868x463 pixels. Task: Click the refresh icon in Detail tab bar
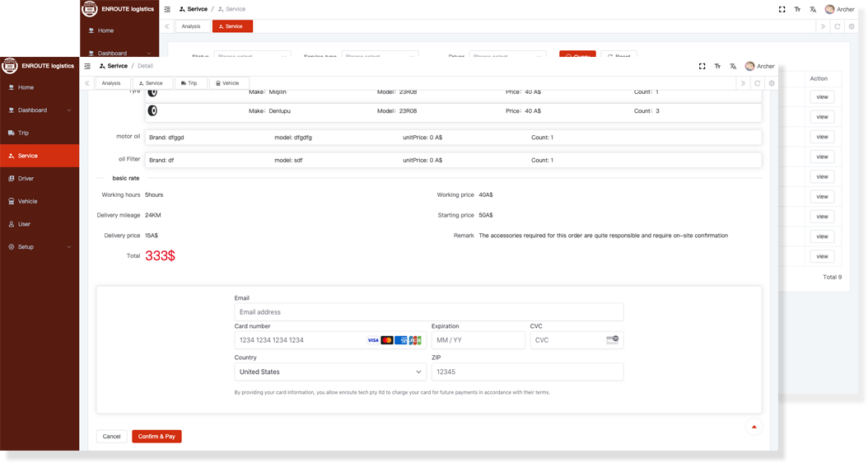point(757,83)
